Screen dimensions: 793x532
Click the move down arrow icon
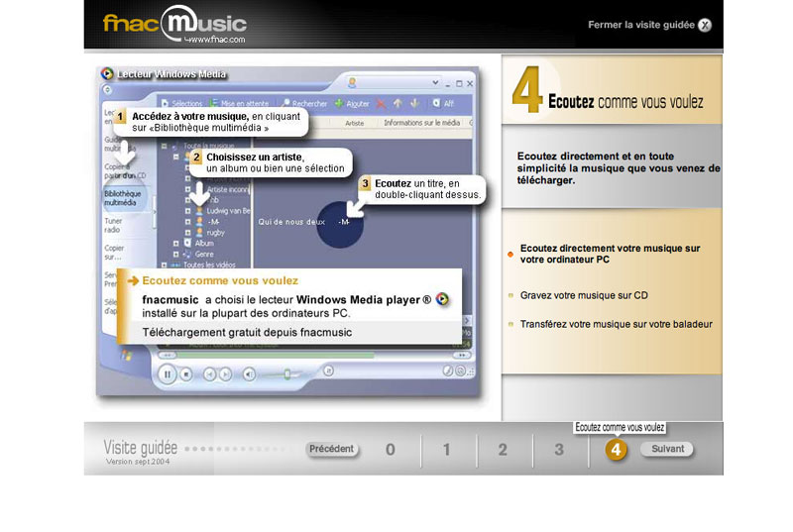(414, 104)
